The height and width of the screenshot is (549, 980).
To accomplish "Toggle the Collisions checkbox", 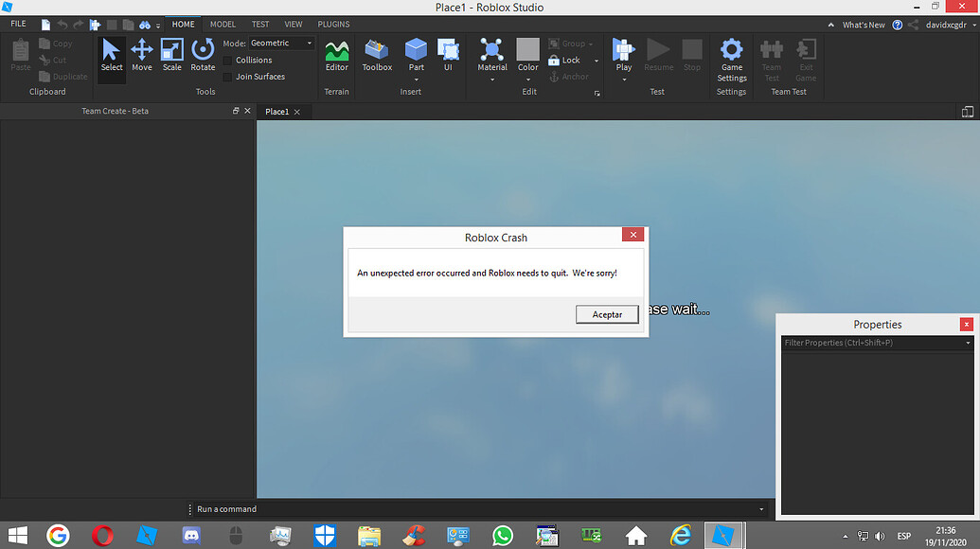I will click(x=227, y=61).
